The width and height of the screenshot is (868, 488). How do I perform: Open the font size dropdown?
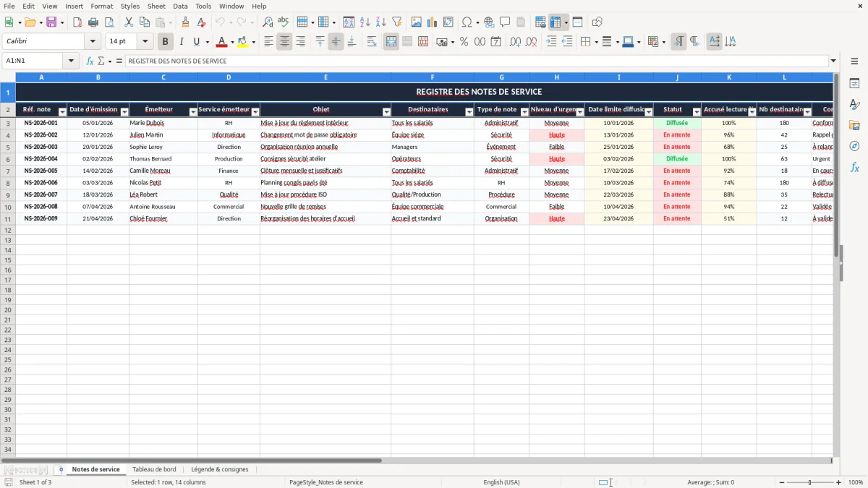pyautogui.click(x=145, y=42)
